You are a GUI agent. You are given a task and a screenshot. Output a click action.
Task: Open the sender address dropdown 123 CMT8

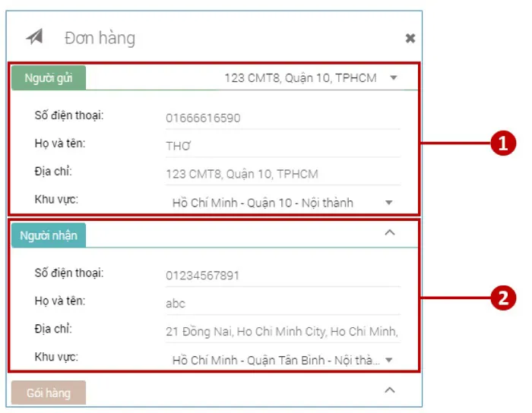(310, 78)
